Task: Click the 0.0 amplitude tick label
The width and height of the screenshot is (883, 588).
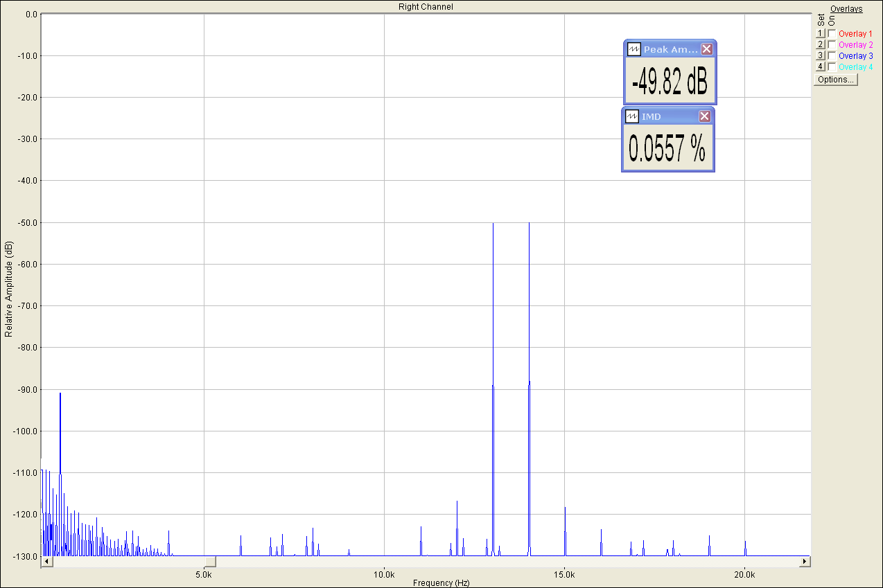Action: click(30, 14)
